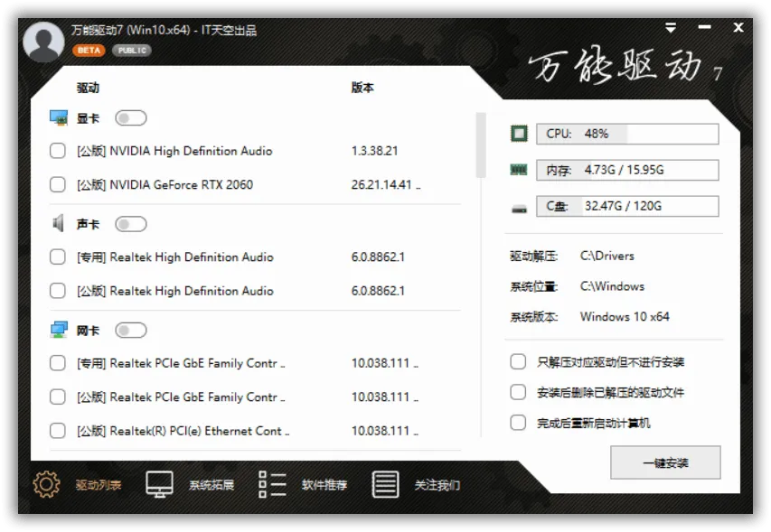The height and width of the screenshot is (532, 771).
Task: Toggle the 声卡 category switch
Action: [131, 224]
